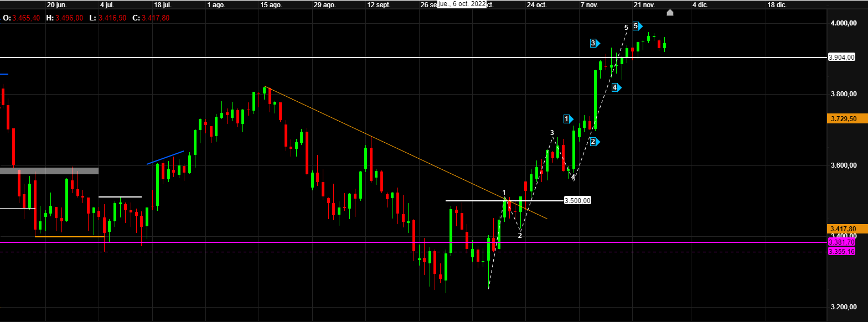
Task: Click the '6 oct. 2022' date tooltip
Action: tap(462, 4)
